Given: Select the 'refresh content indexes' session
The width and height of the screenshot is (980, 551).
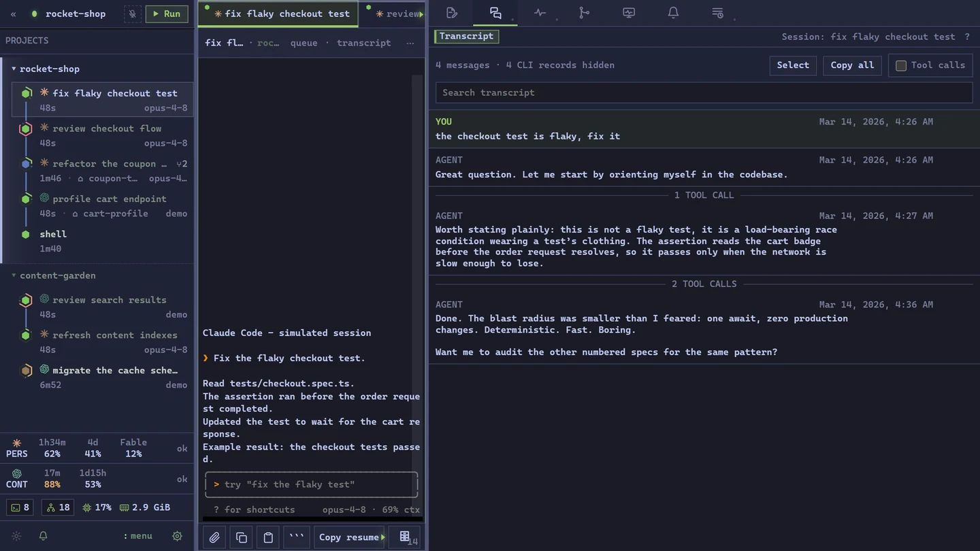Looking at the screenshot, I should click(103, 342).
